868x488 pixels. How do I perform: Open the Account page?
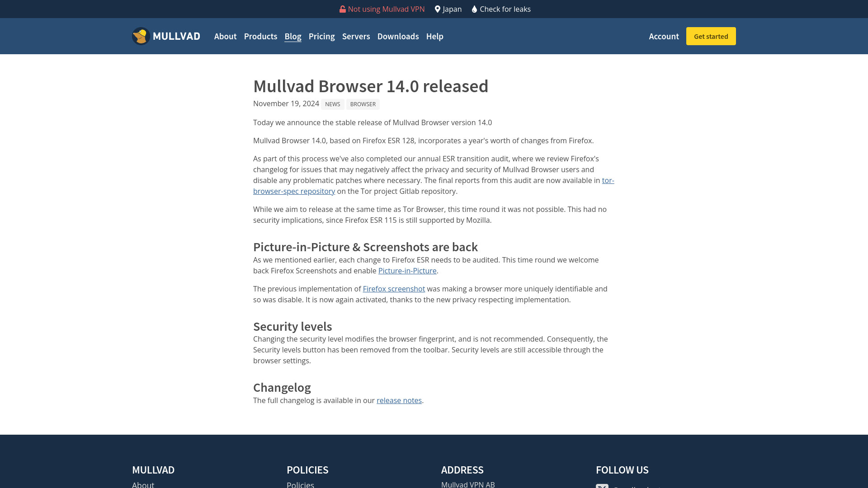(x=664, y=36)
